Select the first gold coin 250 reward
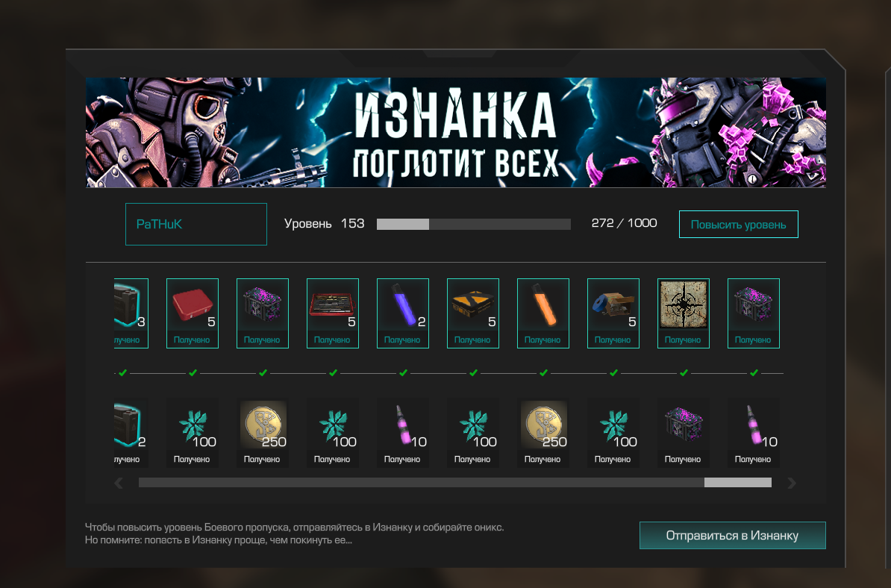Screen dimensions: 891x588 263,433
